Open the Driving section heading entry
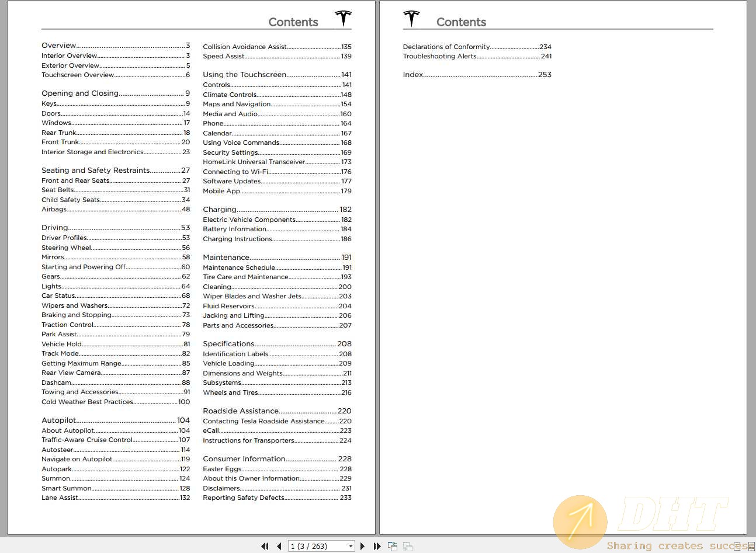This screenshot has height=553, width=756. 116,228
